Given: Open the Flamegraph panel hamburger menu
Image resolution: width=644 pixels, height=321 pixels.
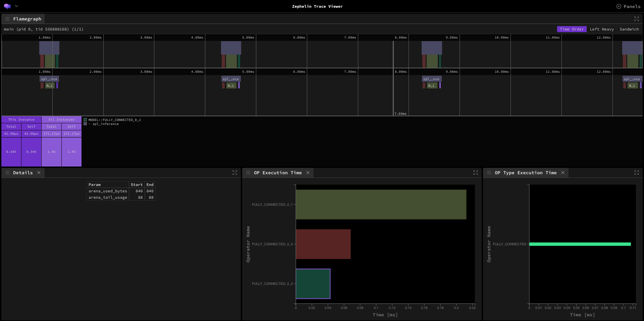Looking at the screenshot, I should pos(7,19).
